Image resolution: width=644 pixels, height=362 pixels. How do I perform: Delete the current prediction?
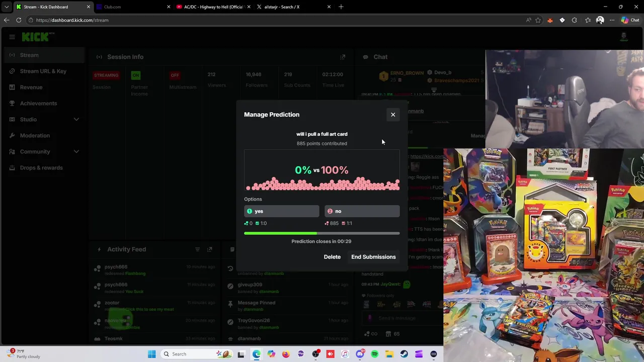click(332, 257)
